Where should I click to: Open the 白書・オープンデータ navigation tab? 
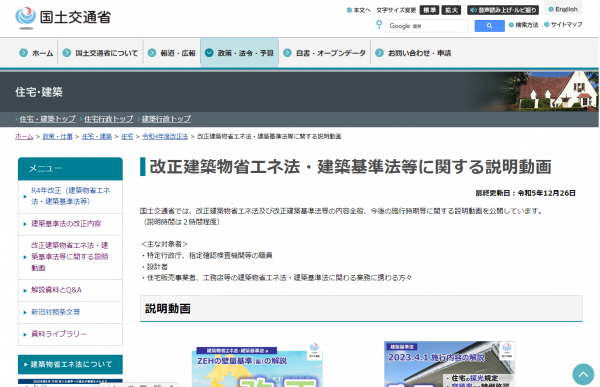(324, 53)
